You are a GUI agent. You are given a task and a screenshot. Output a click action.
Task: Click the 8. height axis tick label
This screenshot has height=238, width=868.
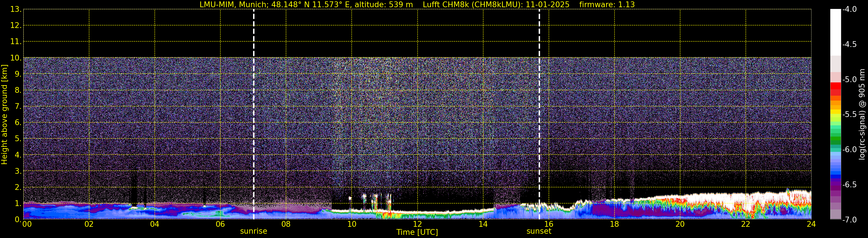point(18,90)
